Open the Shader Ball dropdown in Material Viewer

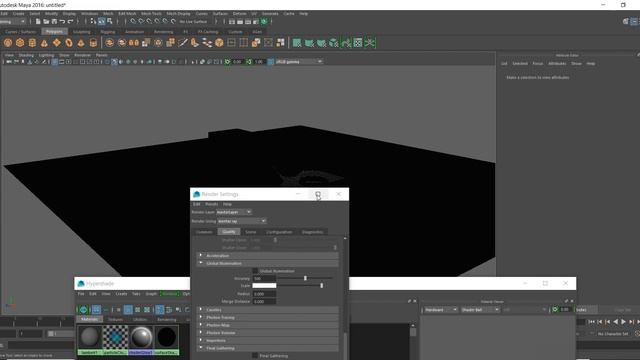click(480, 310)
